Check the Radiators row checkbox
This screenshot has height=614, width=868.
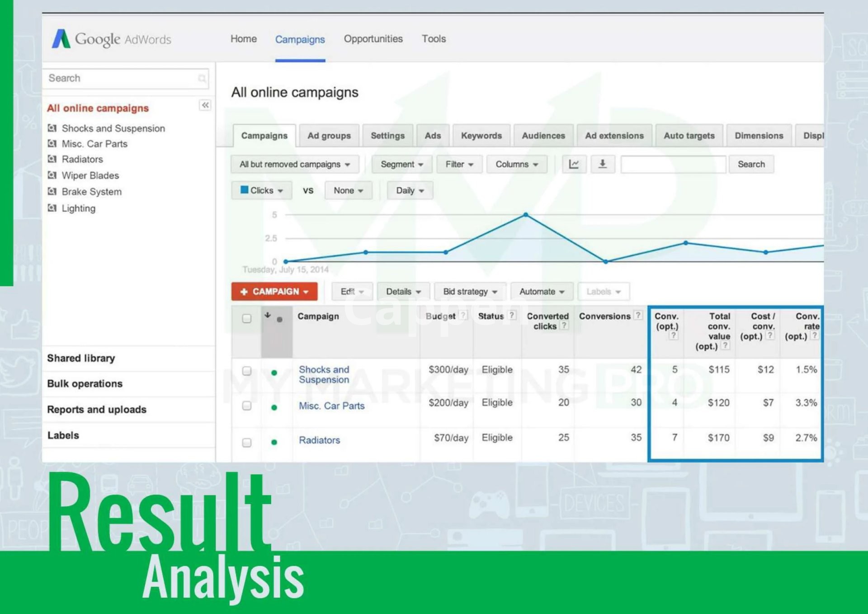pos(247,442)
